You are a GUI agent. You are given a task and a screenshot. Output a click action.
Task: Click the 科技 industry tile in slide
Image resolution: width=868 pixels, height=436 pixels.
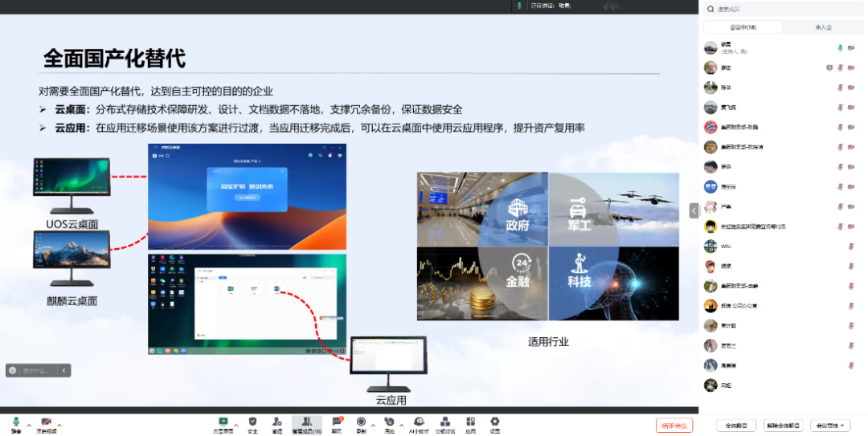click(614, 284)
